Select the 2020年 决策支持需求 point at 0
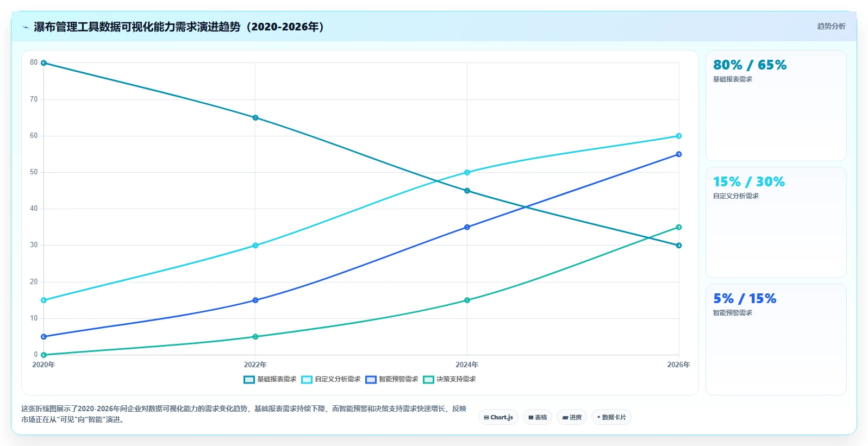The height and width of the screenshot is (446, 868). tap(43, 355)
